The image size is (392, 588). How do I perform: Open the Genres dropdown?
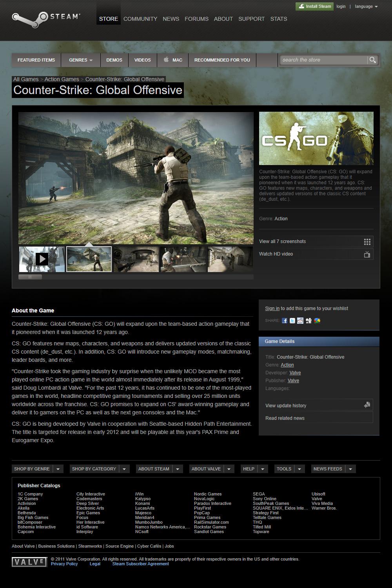(81, 60)
